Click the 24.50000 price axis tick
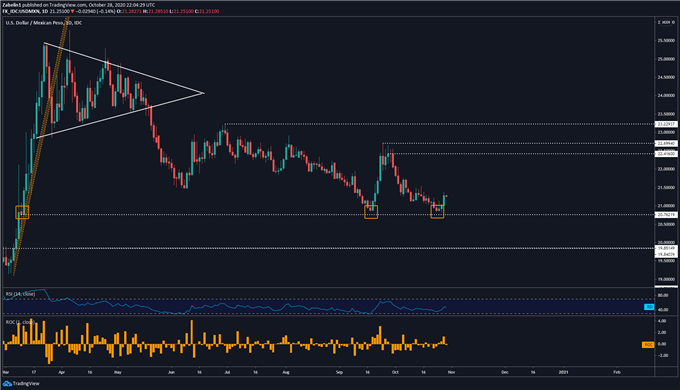 click(666, 77)
